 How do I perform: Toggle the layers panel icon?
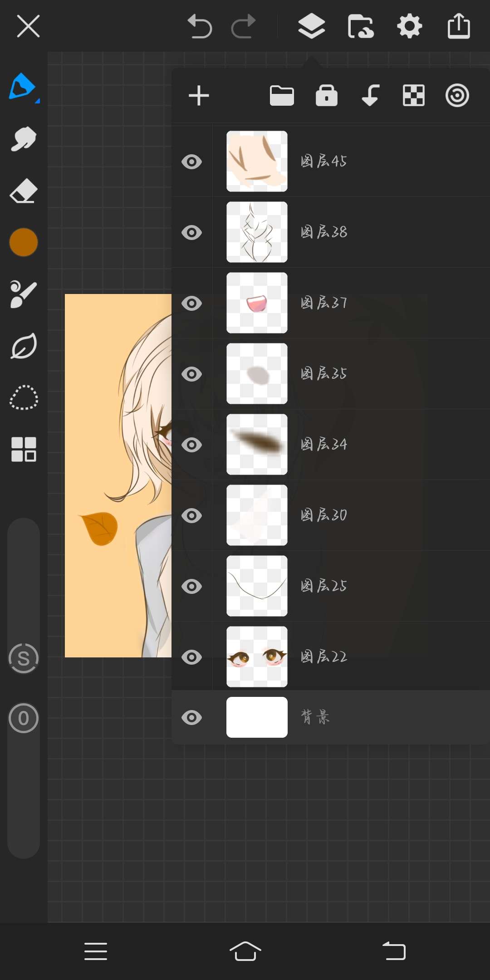click(312, 26)
